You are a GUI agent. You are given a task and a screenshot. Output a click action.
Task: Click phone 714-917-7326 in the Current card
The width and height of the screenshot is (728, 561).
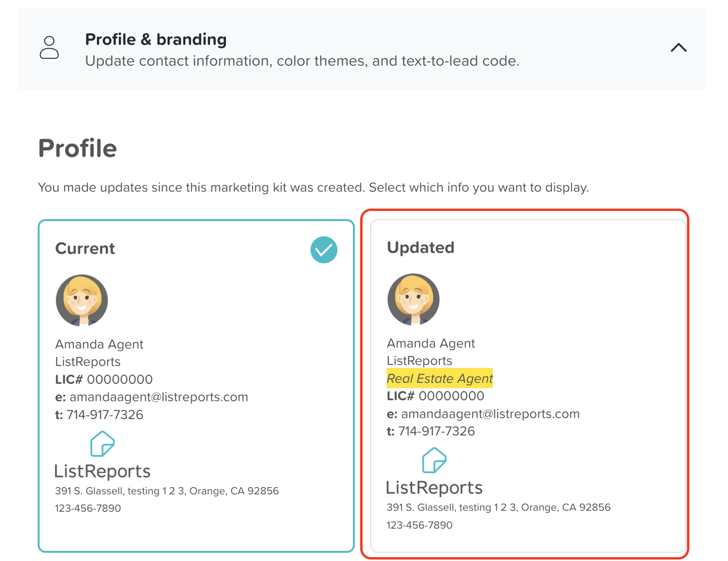coord(104,415)
